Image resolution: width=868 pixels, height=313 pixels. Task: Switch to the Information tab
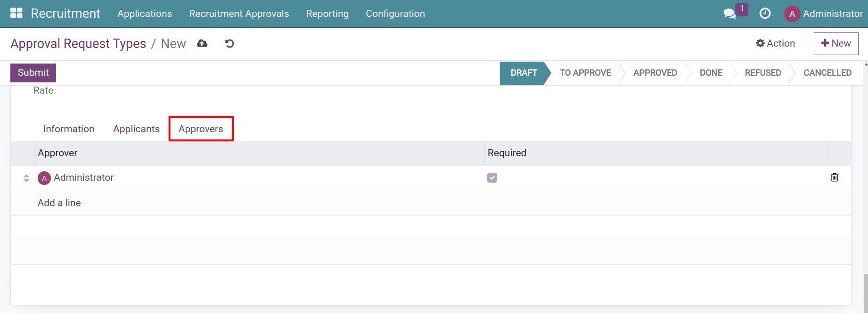pyautogui.click(x=69, y=129)
